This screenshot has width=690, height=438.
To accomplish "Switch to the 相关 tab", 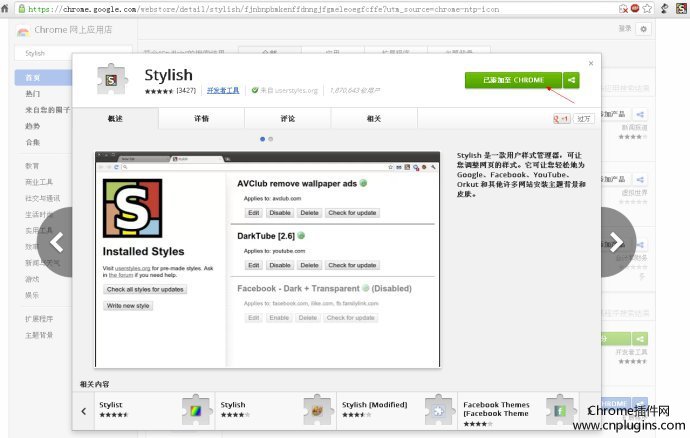I will tap(374, 118).
